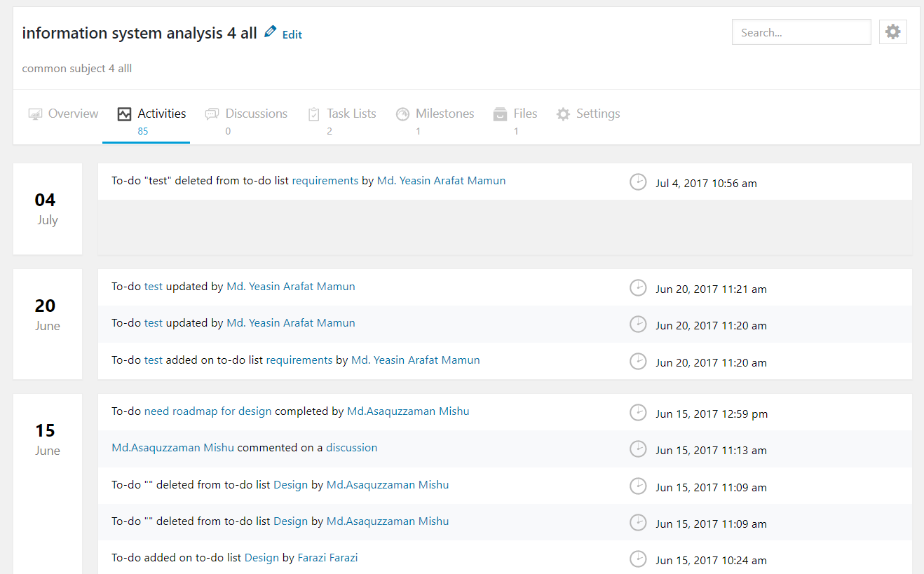Image resolution: width=924 pixels, height=574 pixels.
Task: Click Md.Asaquzzaman Mishu who commented on discussion
Action: tap(173, 448)
